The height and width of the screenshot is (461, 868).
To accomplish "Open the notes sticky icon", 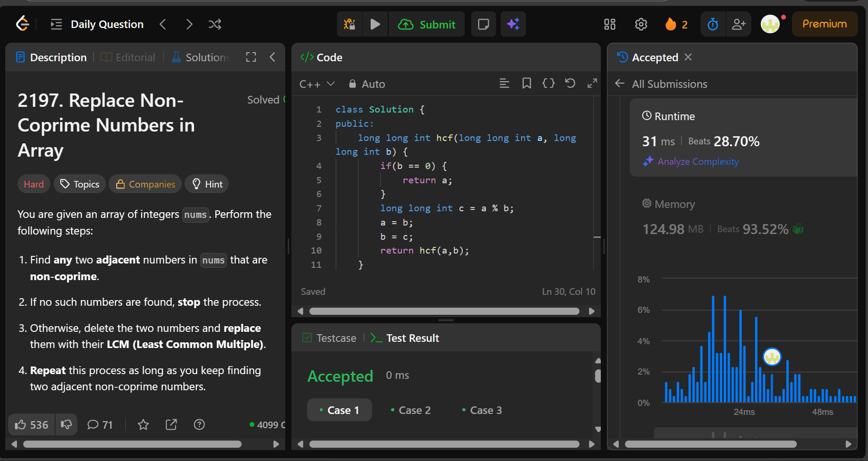I will tap(483, 24).
